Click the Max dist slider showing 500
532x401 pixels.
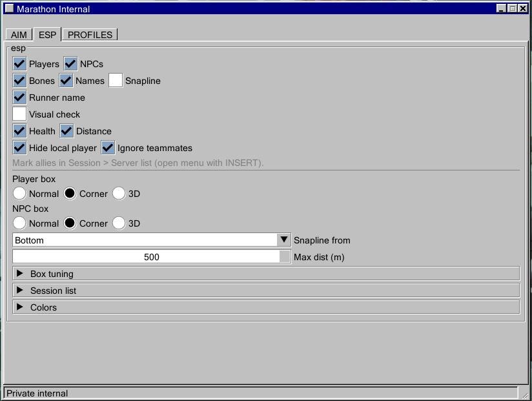pyautogui.click(x=152, y=257)
